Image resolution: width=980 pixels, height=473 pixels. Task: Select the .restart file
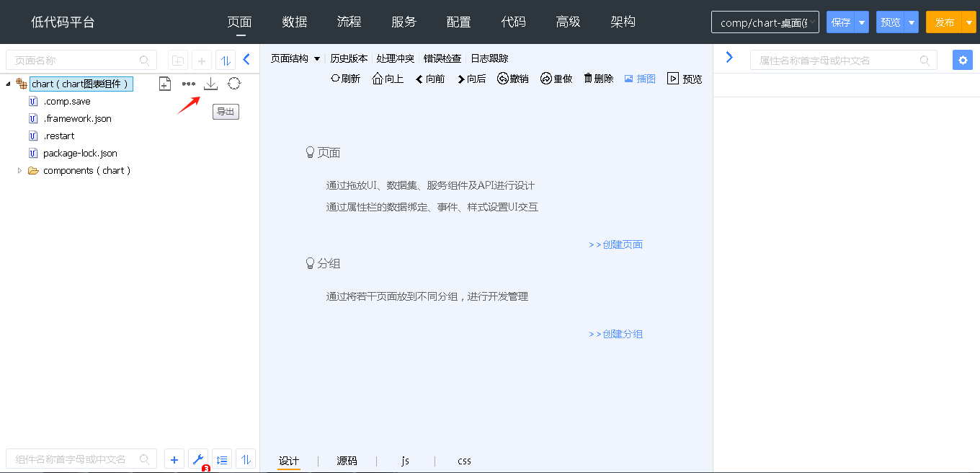click(59, 136)
